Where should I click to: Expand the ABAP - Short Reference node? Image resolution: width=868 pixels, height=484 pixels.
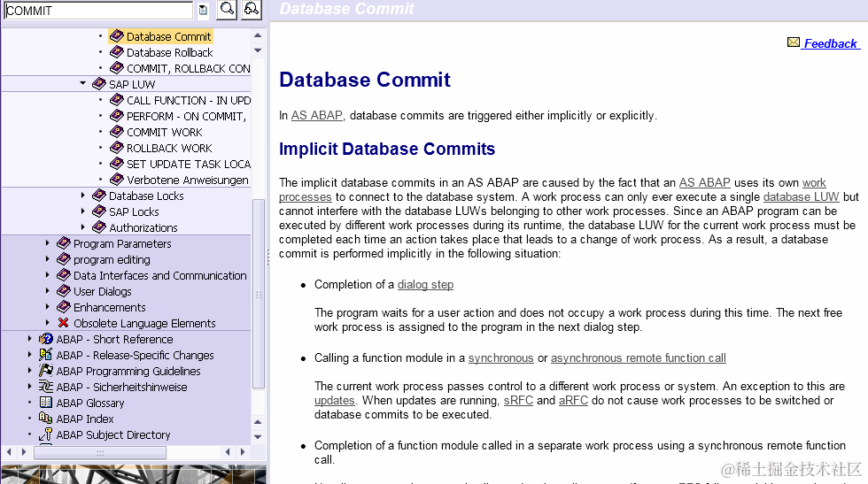coord(29,339)
